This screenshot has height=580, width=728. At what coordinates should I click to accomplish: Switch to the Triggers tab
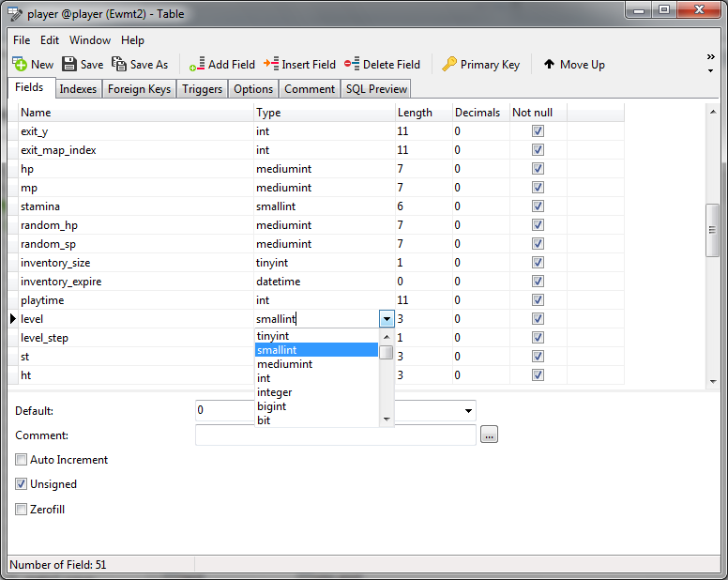click(202, 89)
